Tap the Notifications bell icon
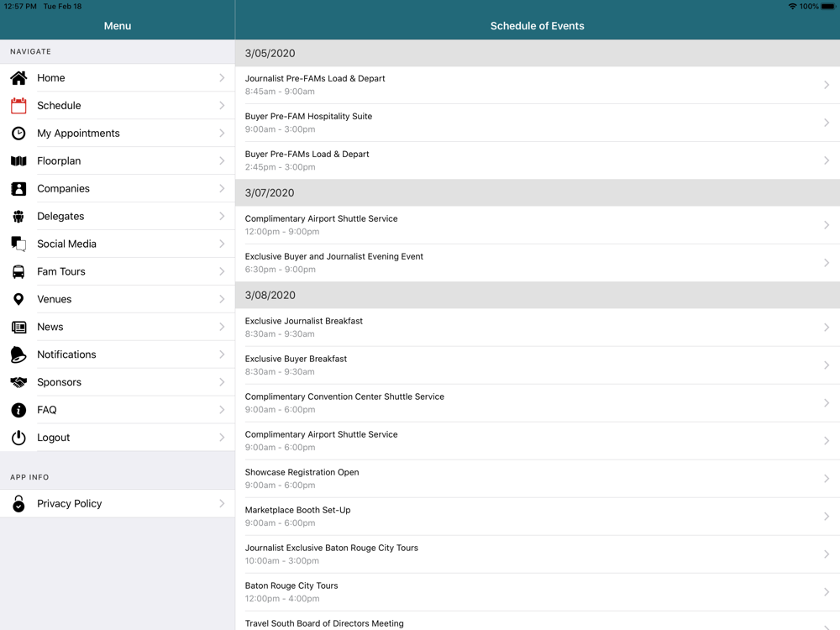This screenshot has width=840, height=630. tap(18, 354)
